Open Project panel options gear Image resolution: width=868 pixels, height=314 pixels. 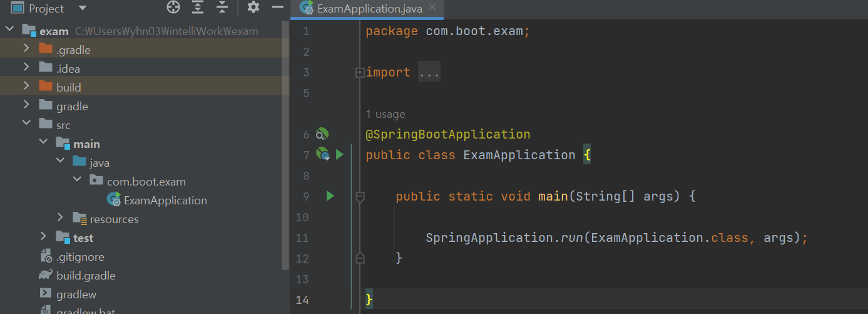click(x=253, y=8)
